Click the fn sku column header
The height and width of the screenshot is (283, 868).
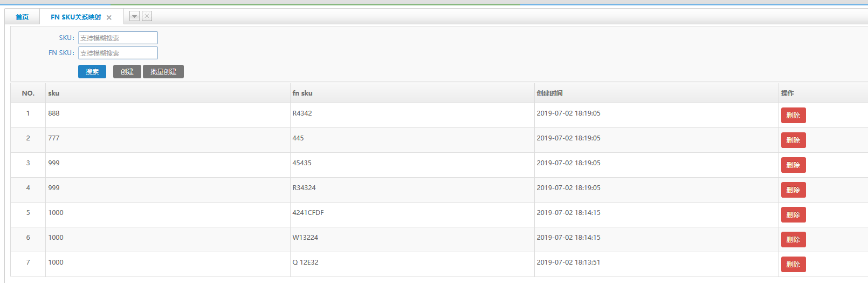pos(302,93)
